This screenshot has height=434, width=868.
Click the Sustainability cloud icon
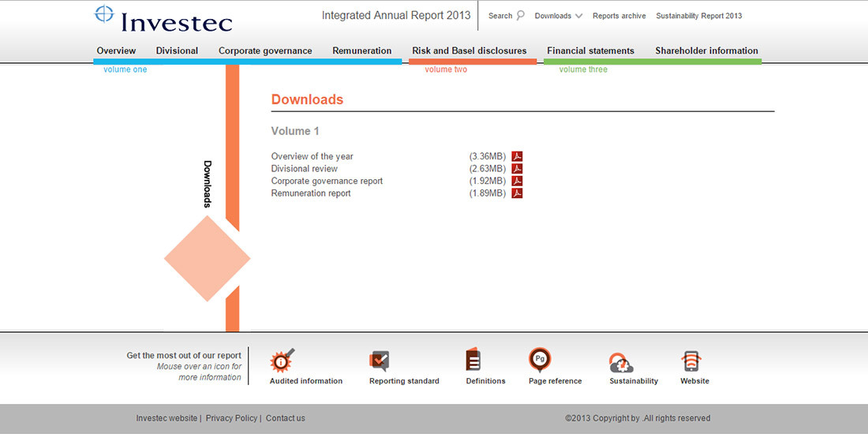click(621, 363)
